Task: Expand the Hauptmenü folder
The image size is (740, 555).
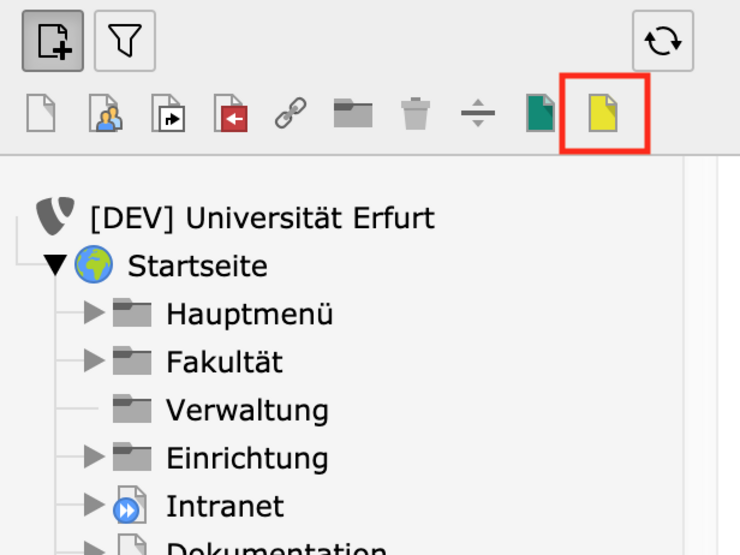Action: (x=94, y=313)
